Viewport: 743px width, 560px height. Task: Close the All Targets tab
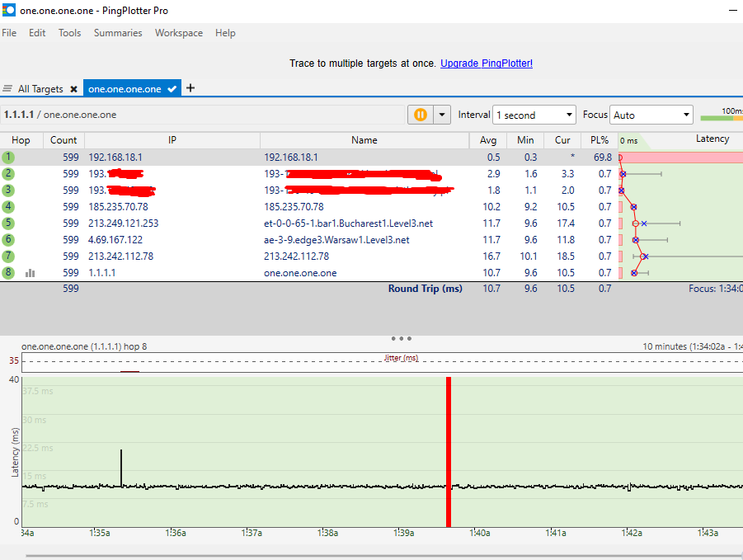click(x=73, y=89)
